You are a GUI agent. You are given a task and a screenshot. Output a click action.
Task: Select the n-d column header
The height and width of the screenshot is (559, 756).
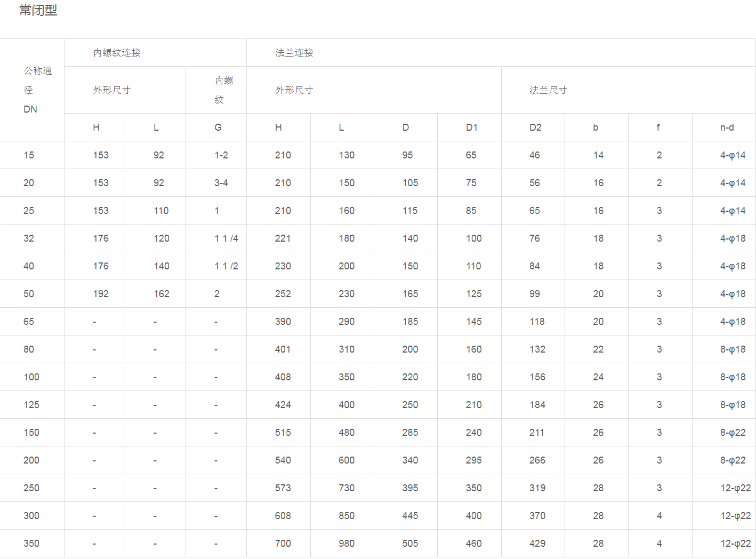[x=727, y=127]
